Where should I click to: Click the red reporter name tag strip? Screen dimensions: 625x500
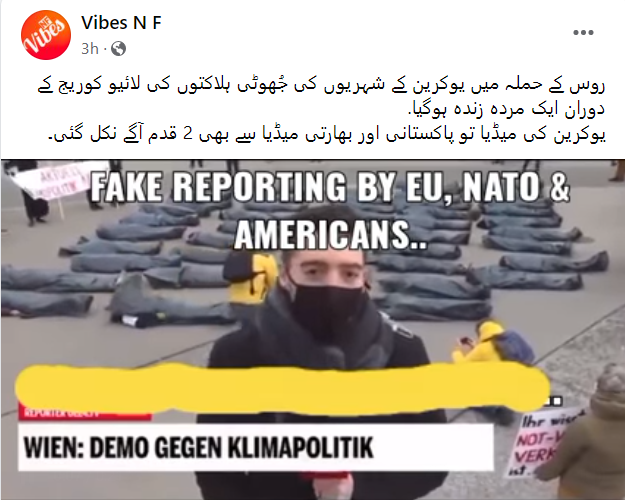click(x=85, y=413)
